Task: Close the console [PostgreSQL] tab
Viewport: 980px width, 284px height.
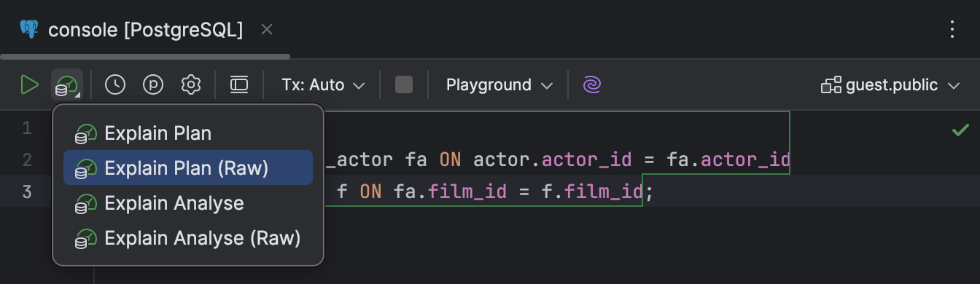Action: click(267, 30)
